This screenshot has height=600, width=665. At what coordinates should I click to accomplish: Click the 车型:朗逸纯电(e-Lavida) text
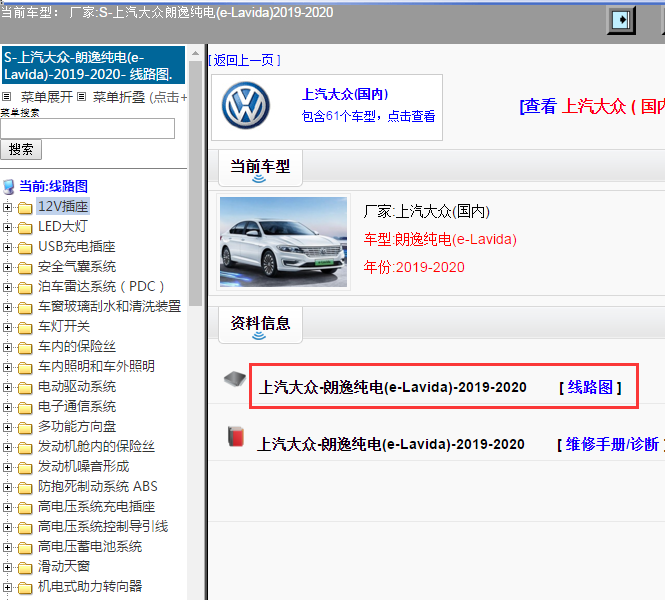(x=440, y=240)
